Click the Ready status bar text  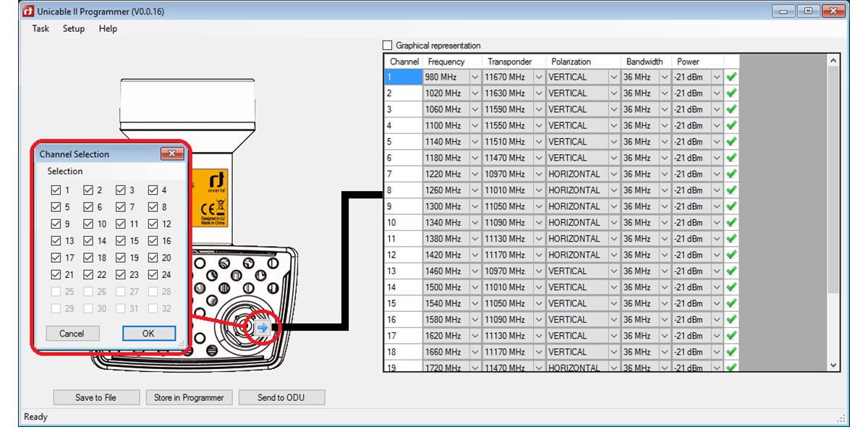coord(35,417)
